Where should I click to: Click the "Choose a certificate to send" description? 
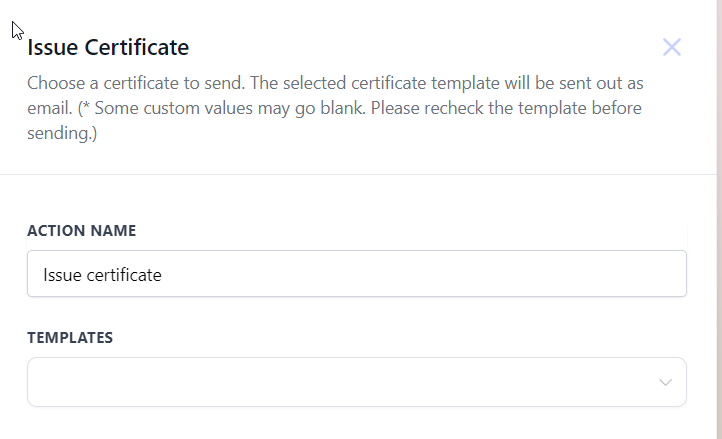tap(128, 83)
